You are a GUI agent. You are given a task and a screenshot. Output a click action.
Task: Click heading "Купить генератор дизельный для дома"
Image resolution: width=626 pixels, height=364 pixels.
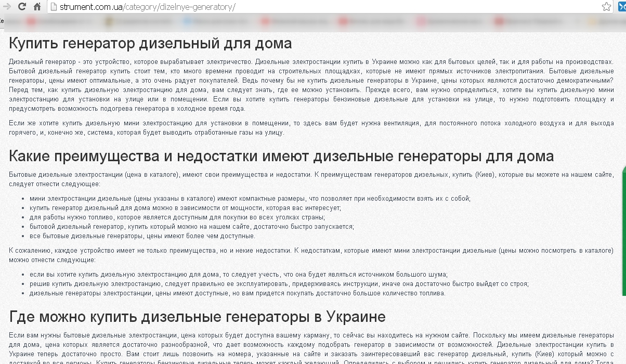(150, 43)
